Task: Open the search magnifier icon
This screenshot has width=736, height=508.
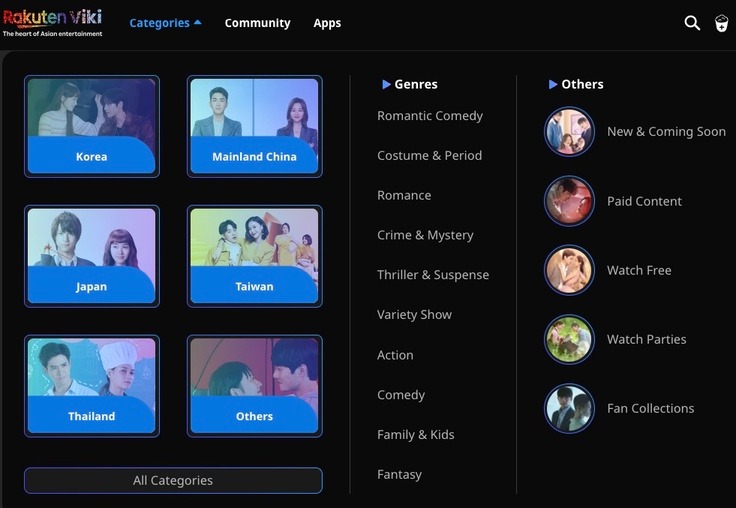Action: [x=692, y=23]
